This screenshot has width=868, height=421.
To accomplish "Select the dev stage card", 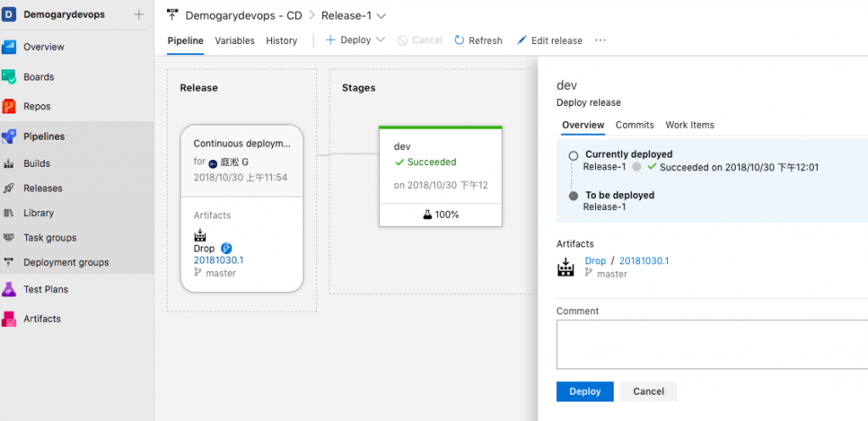I will point(441,176).
